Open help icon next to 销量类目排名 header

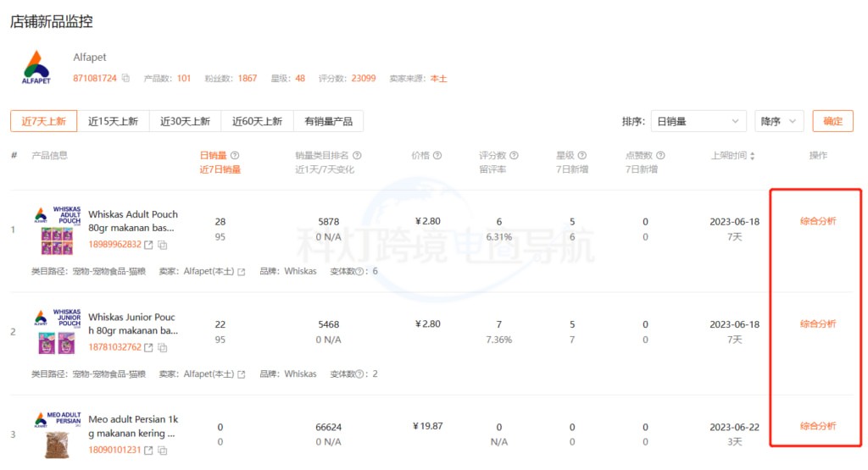[357, 155]
